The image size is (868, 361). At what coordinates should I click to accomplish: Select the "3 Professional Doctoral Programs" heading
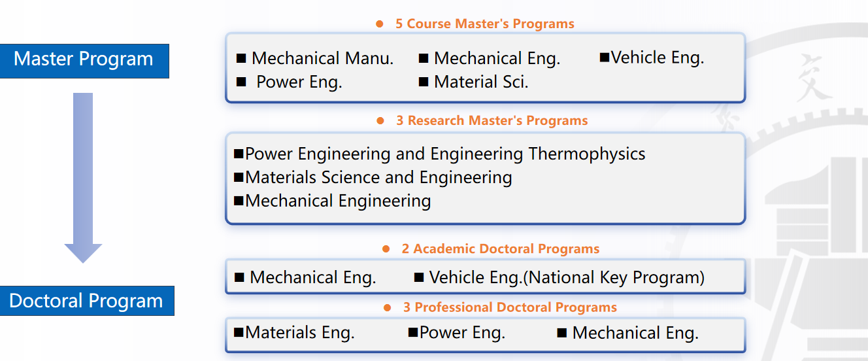[509, 307]
